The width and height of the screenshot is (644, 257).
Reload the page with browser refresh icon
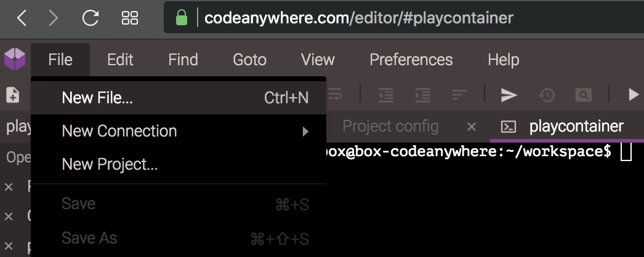click(91, 18)
